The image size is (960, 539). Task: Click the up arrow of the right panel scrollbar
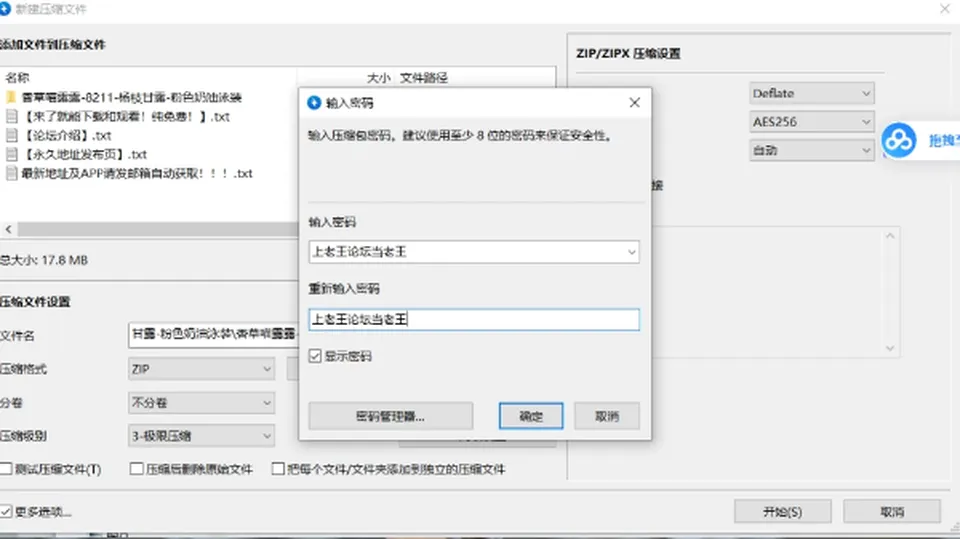890,236
